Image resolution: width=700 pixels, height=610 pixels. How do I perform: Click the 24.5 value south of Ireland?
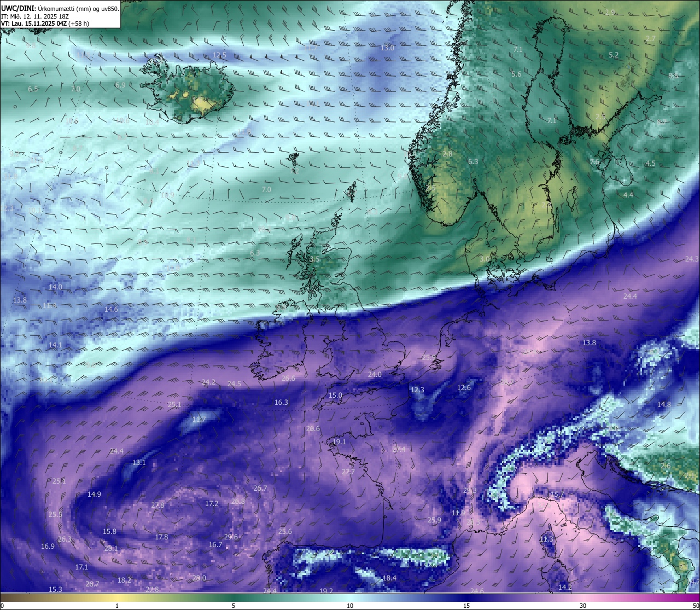(234, 384)
